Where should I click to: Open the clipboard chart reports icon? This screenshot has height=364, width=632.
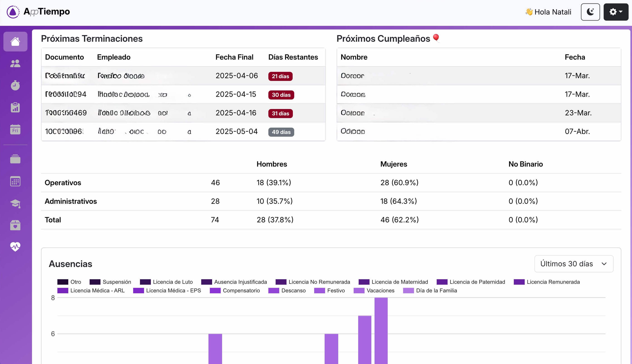point(15,107)
